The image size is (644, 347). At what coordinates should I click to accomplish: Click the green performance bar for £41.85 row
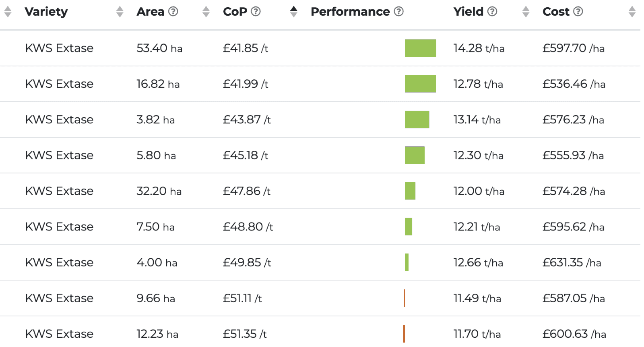point(420,48)
